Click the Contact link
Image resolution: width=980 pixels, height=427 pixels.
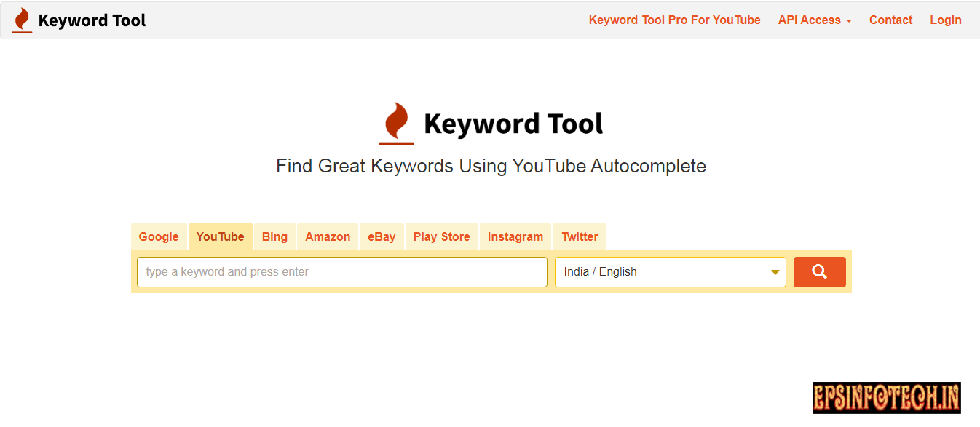click(890, 20)
